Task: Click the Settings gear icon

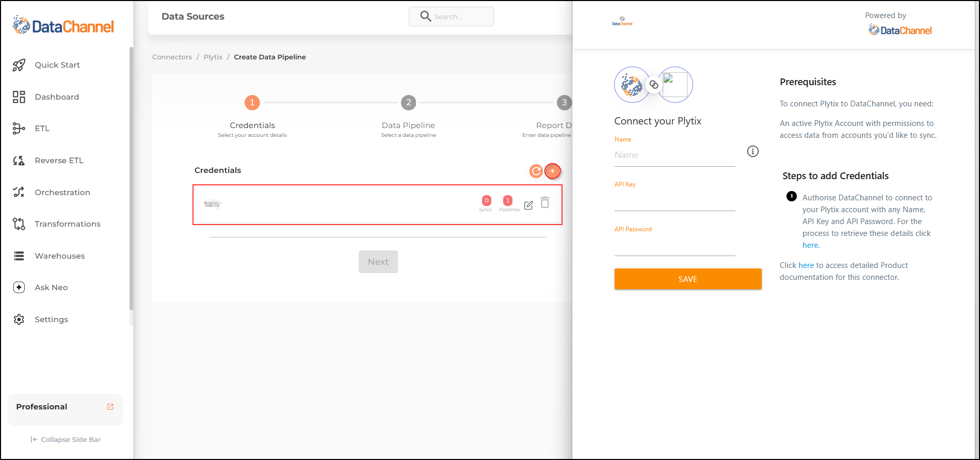Action: [x=19, y=320]
